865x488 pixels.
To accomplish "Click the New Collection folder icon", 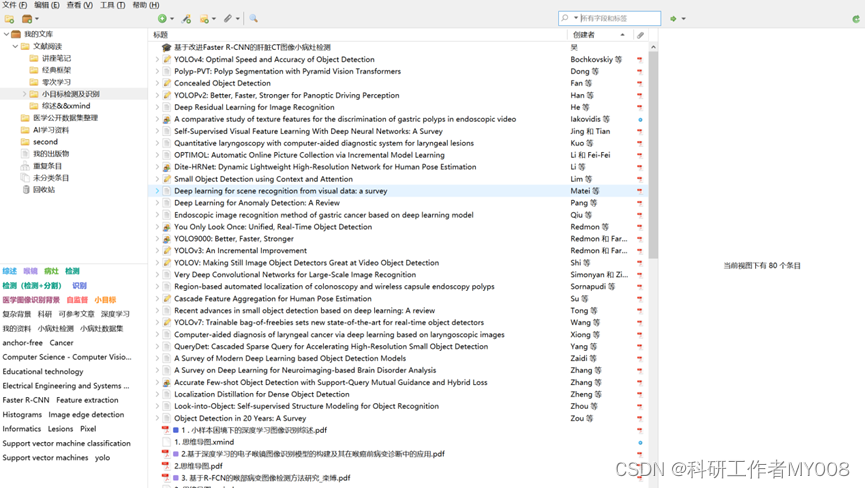I will [x=9, y=19].
